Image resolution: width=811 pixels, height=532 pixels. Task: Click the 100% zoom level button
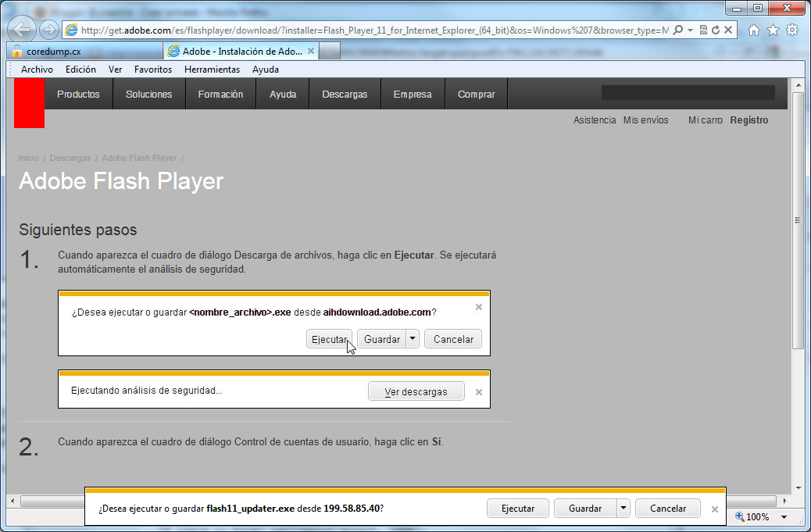pyautogui.click(x=752, y=516)
